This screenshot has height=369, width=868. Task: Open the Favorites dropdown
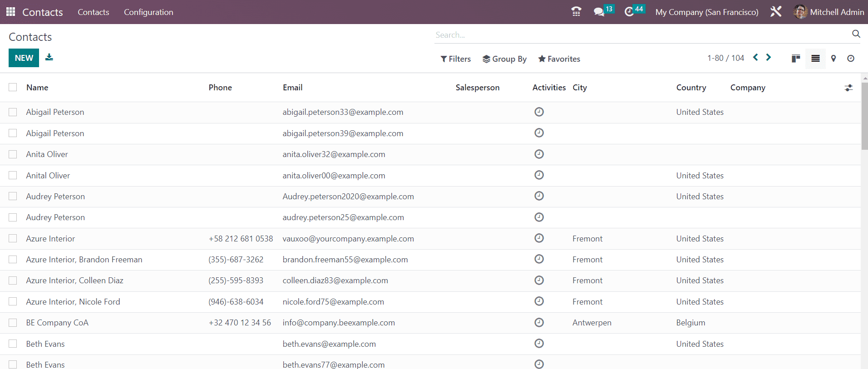tap(559, 59)
